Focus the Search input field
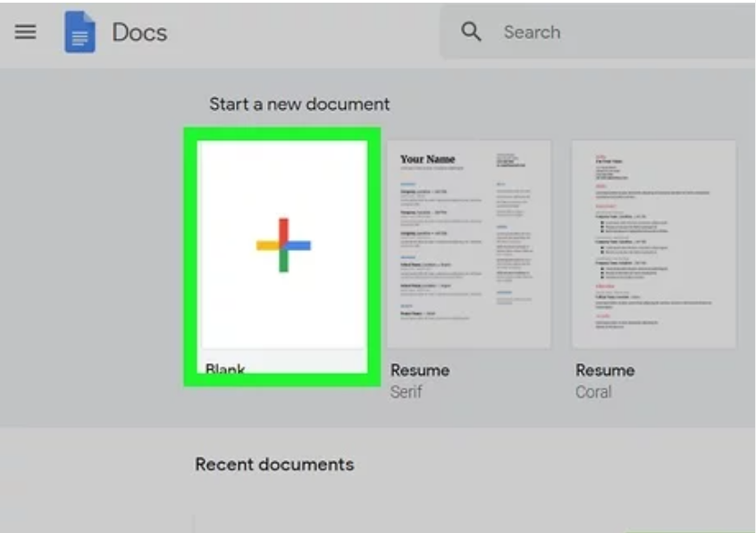Viewport: 756px width, 533px height. (608, 32)
